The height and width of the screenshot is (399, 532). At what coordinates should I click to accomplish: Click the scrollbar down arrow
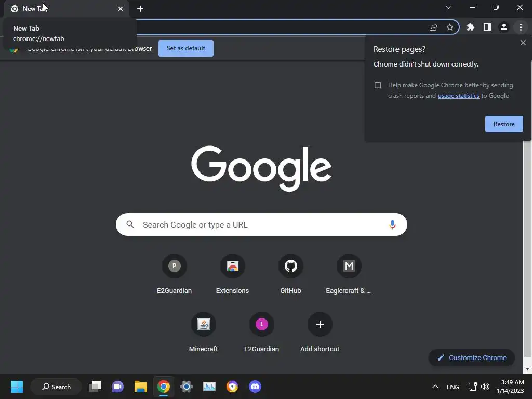[x=527, y=369]
